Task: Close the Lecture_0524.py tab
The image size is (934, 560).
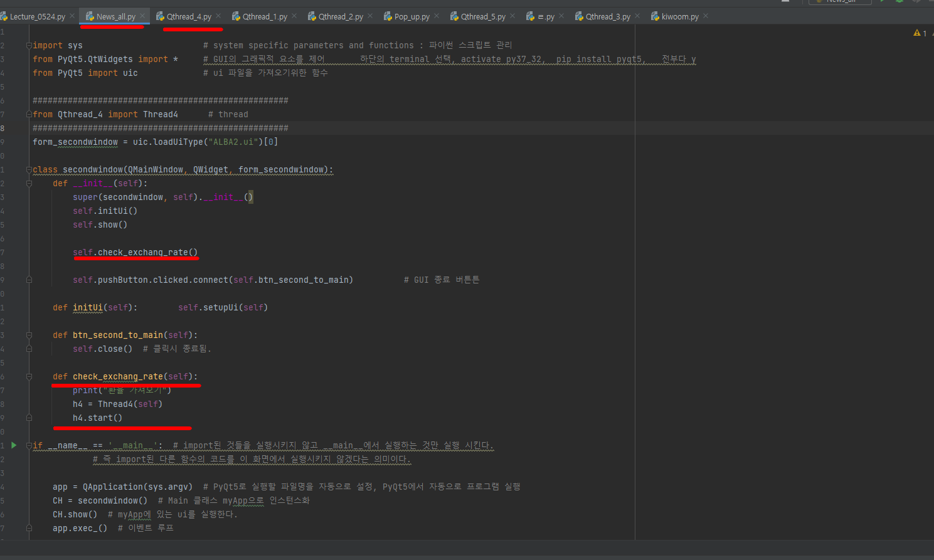Action: point(72,16)
